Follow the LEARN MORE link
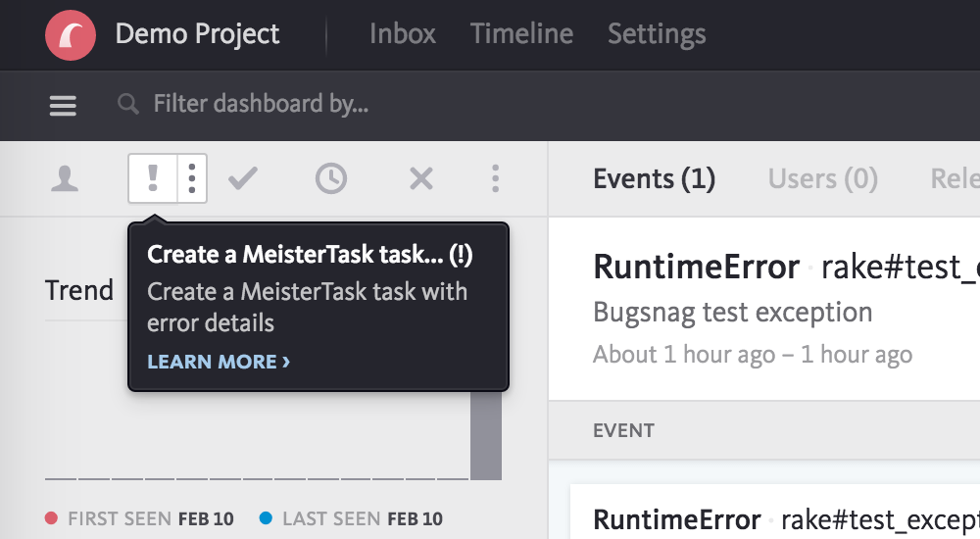Image resolution: width=980 pixels, height=539 pixels. (x=219, y=362)
